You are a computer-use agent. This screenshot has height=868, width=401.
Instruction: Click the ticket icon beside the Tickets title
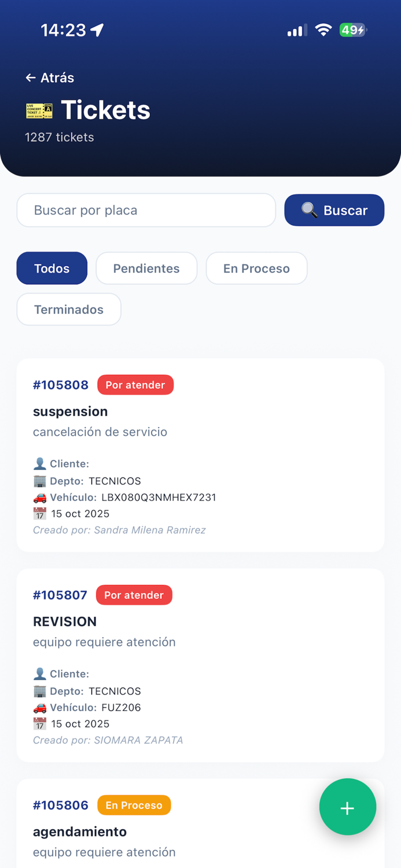click(38, 109)
